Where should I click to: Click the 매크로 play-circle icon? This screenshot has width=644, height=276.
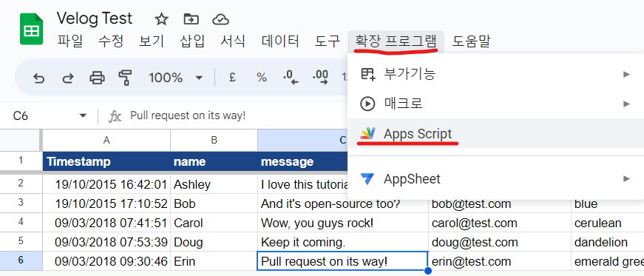click(367, 104)
